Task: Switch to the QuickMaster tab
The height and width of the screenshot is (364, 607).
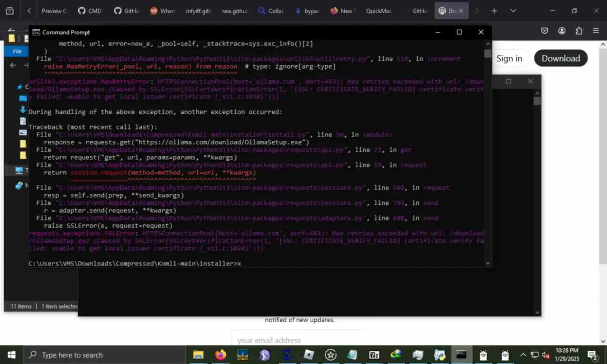Action: coord(378,10)
